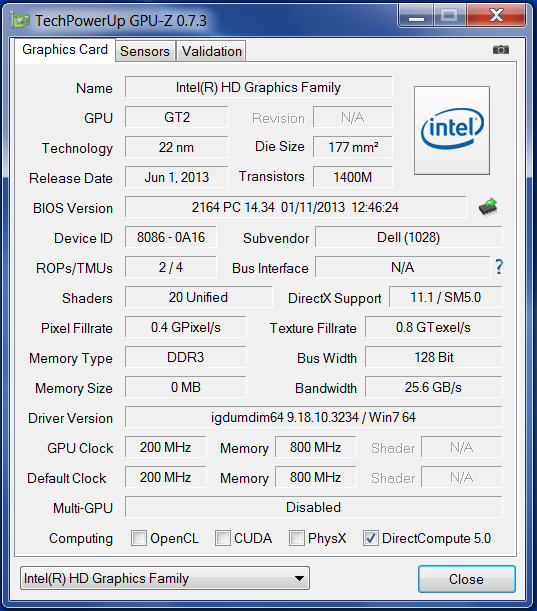Click the BIOS Version field
Viewport: 537px width, 611px height.
[x=295, y=207]
